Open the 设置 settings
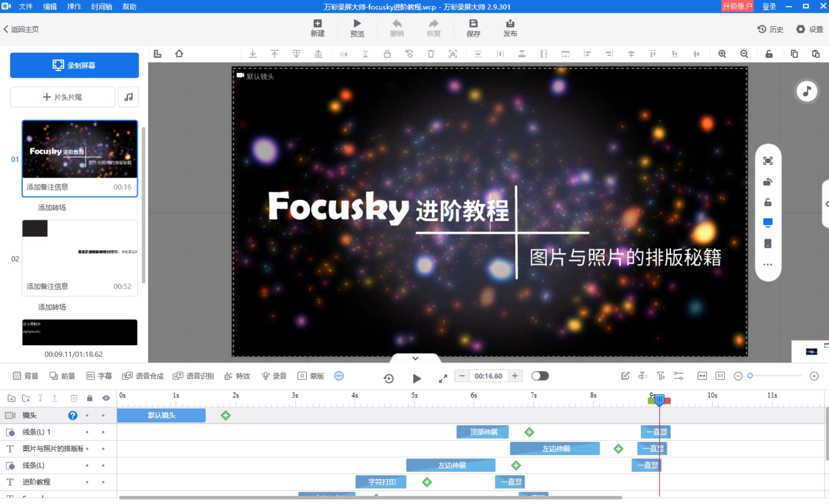Screen dimensions: 829x504 coord(810,29)
